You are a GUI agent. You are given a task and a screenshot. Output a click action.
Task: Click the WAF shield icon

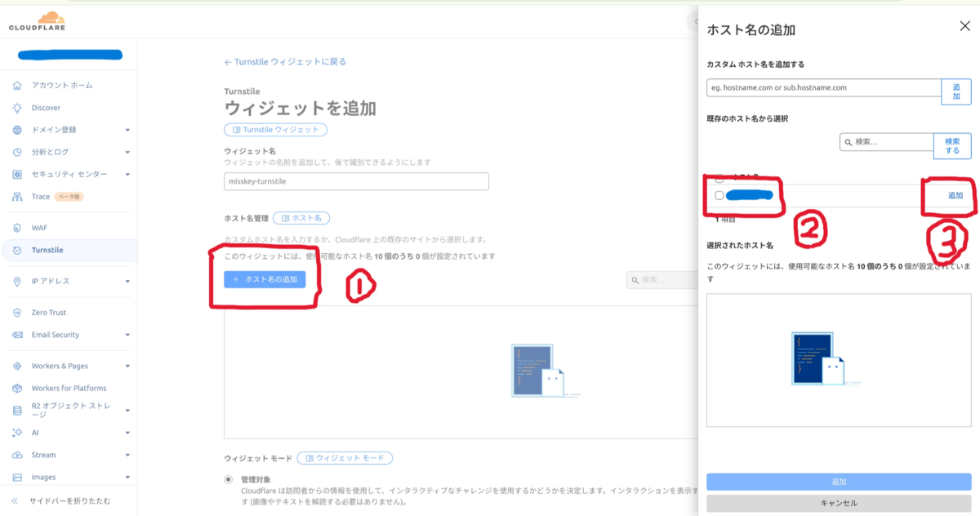(17, 228)
